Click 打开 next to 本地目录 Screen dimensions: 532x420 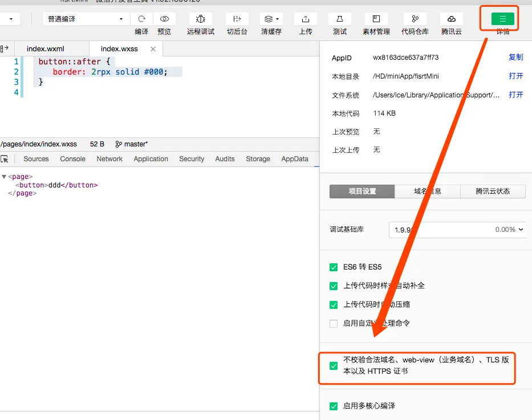coord(515,76)
